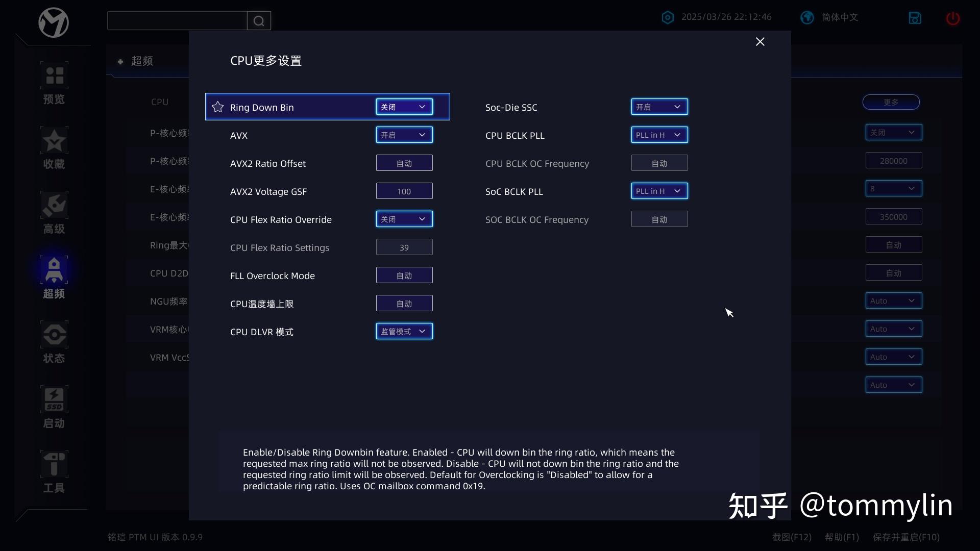
Task: Click the AVX2 Voltage GSF value field
Action: pyautogui.click(x=404, y=191)
